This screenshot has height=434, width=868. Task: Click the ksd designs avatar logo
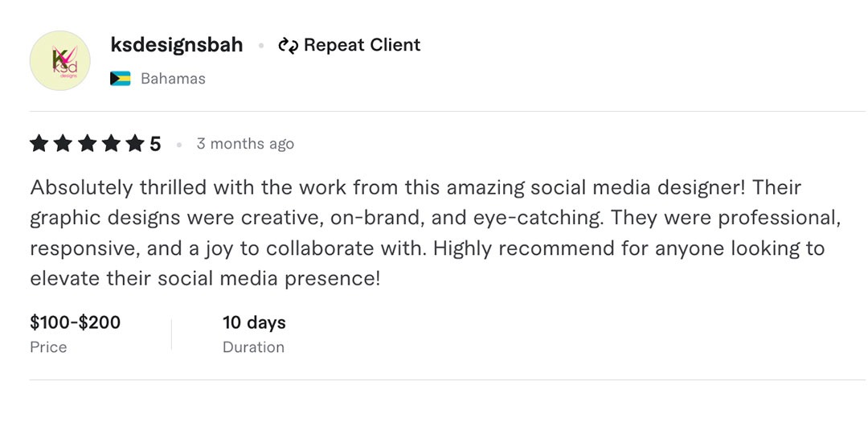(59, 60)
